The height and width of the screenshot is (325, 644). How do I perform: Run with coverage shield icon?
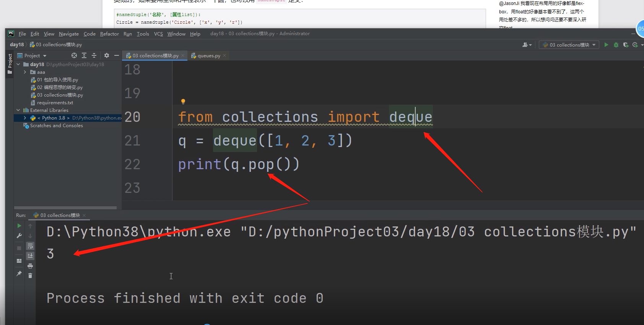(x=626, y=45)
